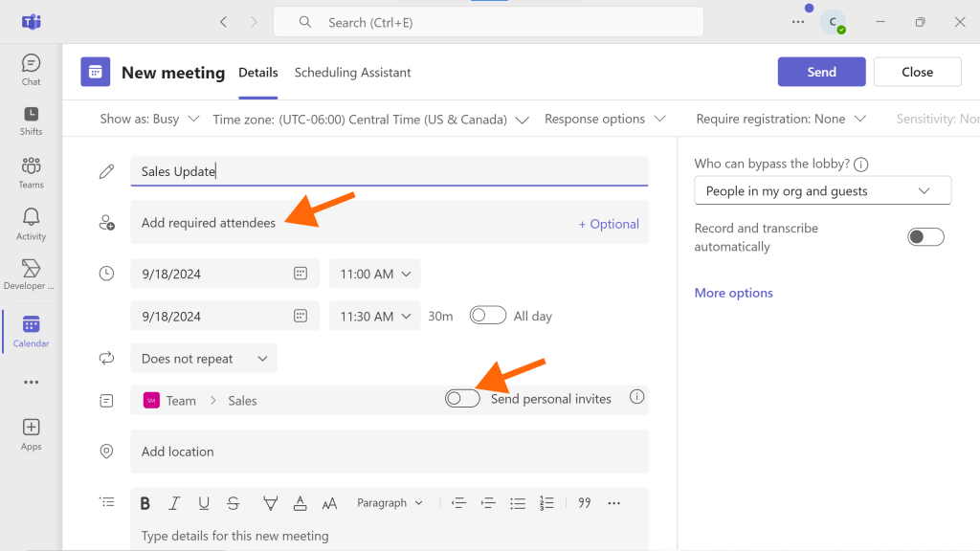Screen dimensions: 980x551
Task: Insert a numbered list
Action: pyautogui.click(x=546, y=503)
